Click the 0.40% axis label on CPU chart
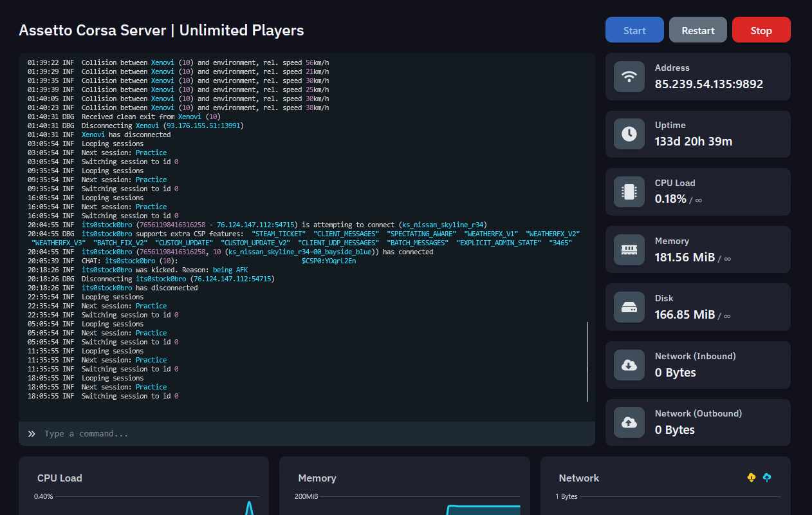 tap(43, 496)
